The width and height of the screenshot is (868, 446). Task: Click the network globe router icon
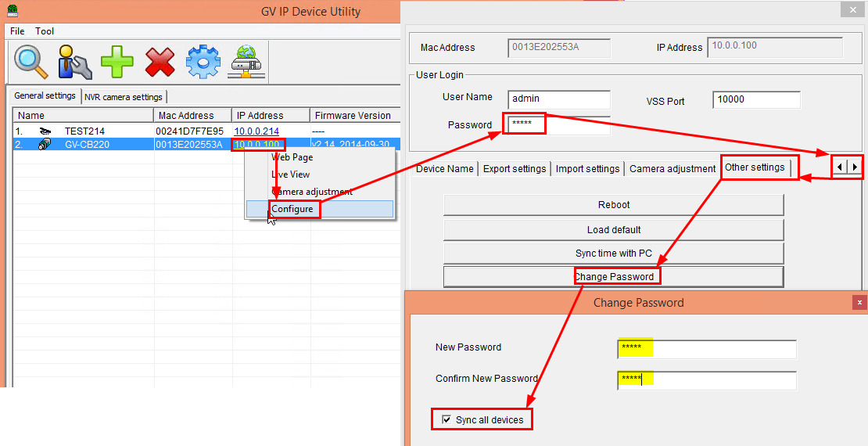click(x=248, y=61)
